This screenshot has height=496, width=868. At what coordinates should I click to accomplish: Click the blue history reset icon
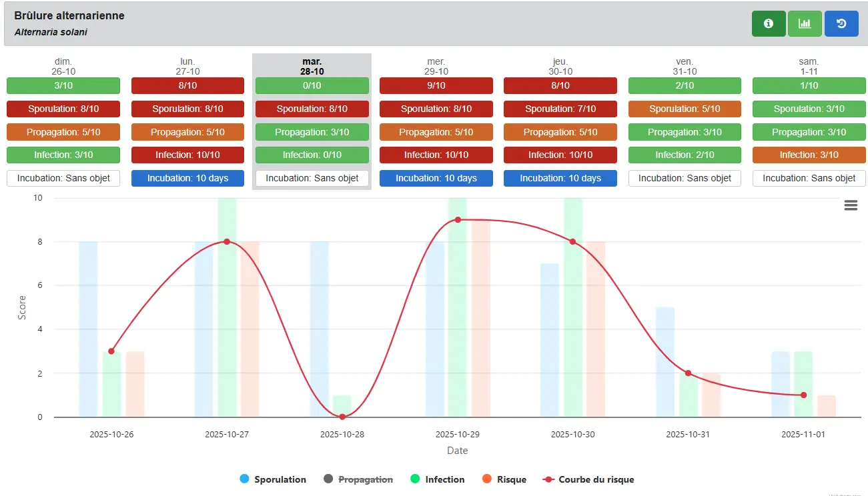tap(841, 24)
